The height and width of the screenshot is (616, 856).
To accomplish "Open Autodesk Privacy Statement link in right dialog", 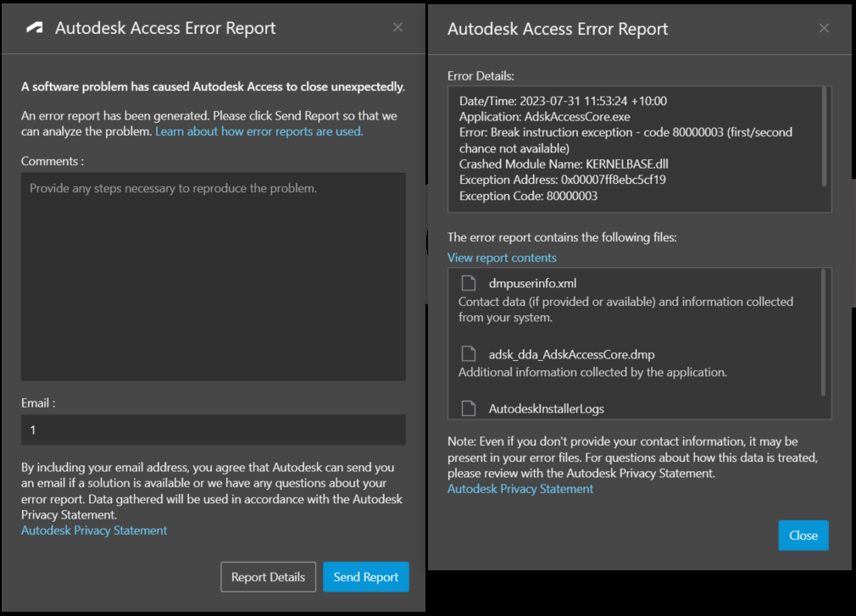I will (520, 489).
